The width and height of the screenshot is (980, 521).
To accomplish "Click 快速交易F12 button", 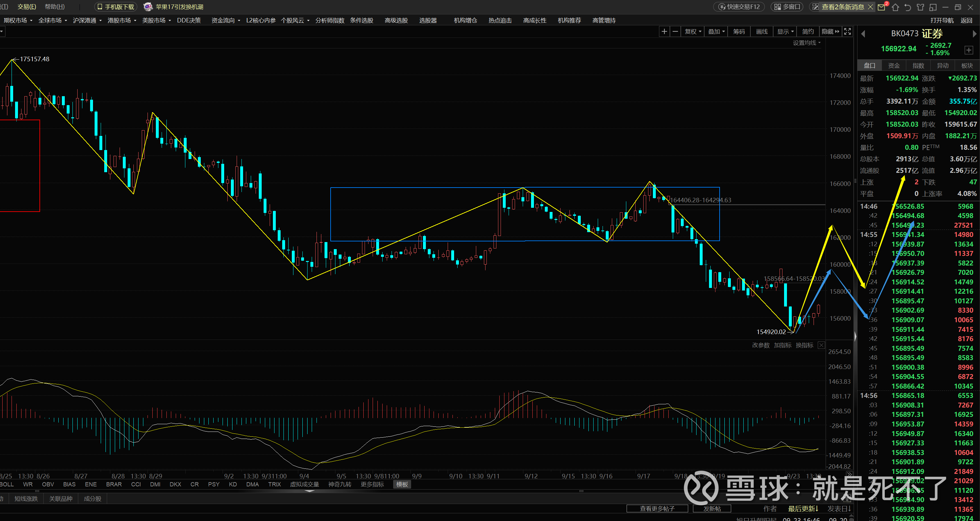I will (739, 7).
